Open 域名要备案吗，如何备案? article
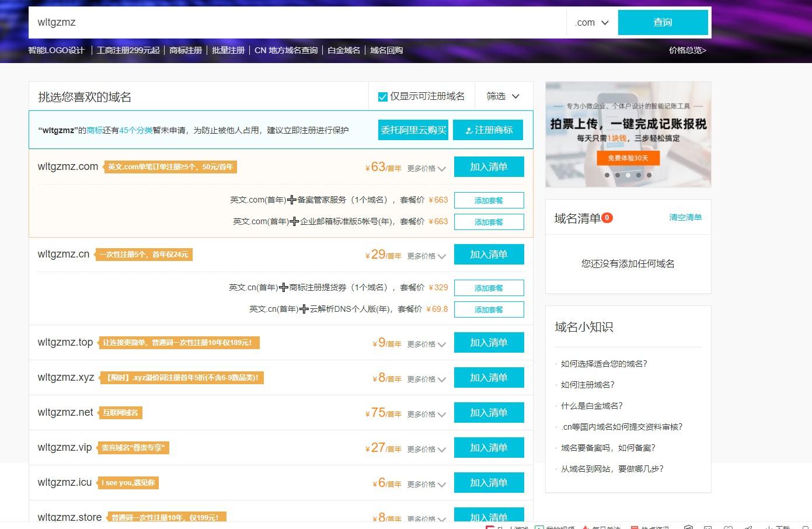 [x=608, y=448]
